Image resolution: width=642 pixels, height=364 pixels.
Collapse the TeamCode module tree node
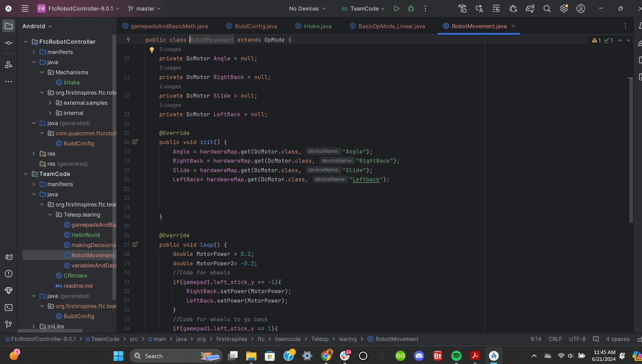point(26,174)
